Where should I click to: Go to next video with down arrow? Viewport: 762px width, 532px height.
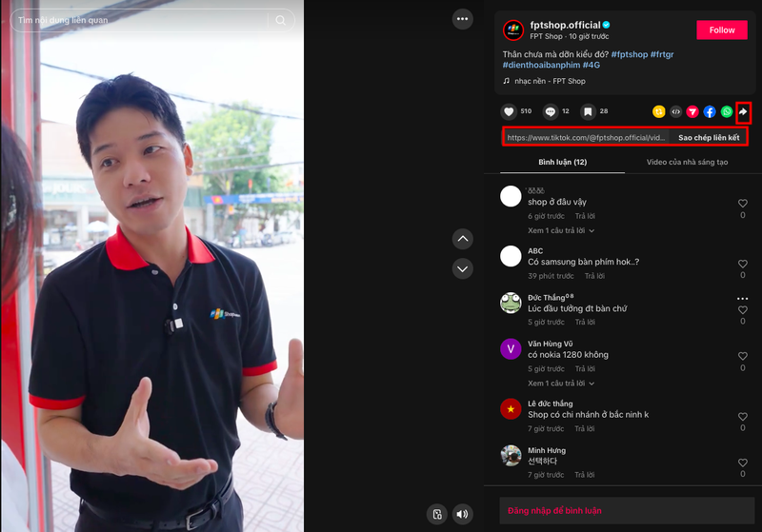[463, 269]
